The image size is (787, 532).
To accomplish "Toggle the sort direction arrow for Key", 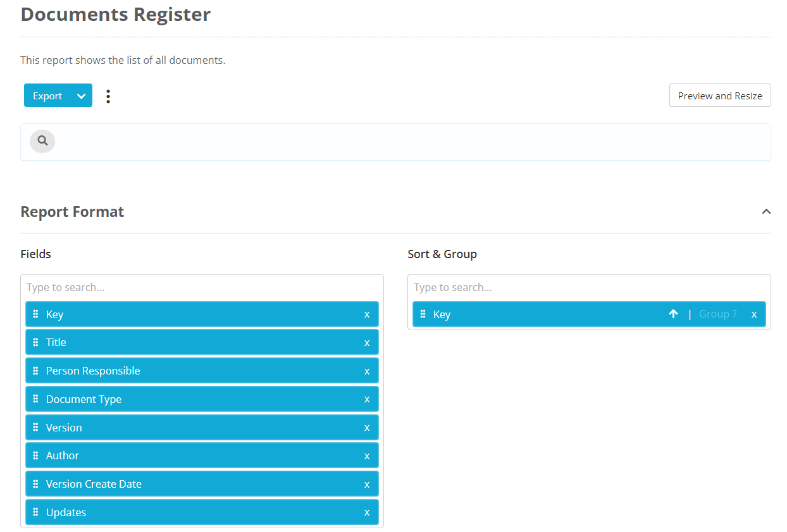I will 673,314.
